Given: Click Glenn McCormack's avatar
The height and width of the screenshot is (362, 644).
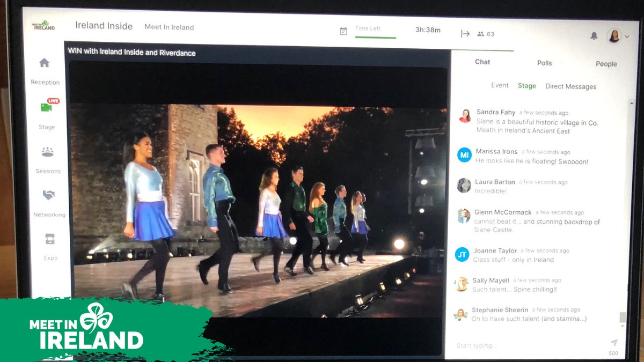Looking at the screenshot, I should click(463, 216).
